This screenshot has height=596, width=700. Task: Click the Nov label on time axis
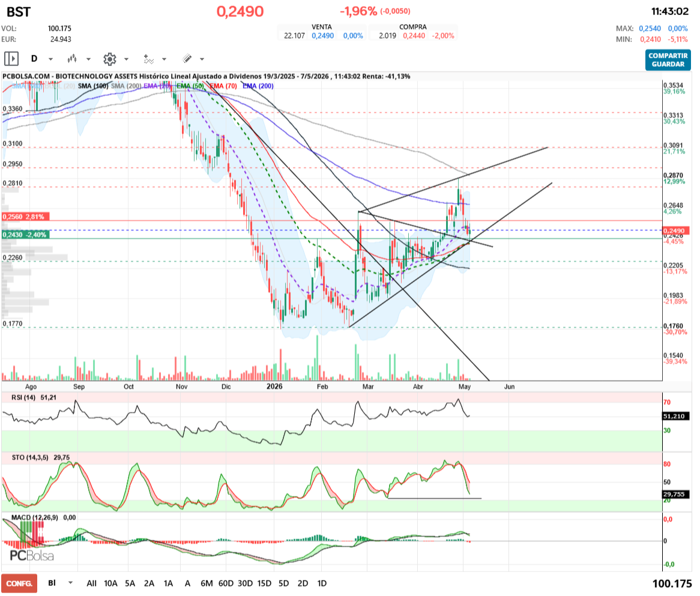tap(182, 387)
